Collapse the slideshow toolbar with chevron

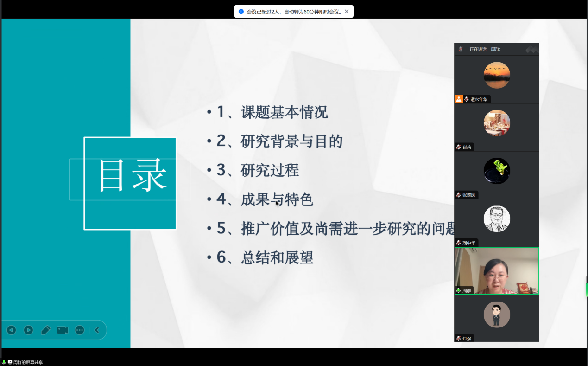(x=97, y=330)
